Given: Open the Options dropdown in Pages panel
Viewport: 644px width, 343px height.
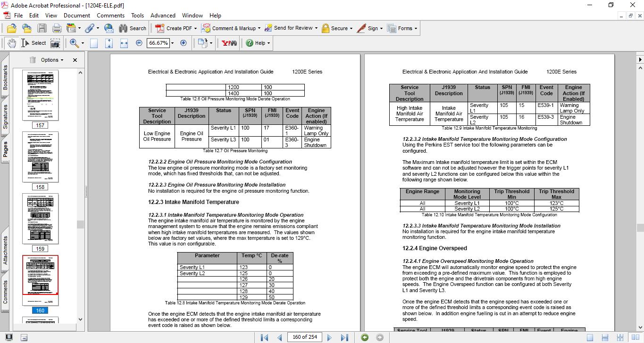Looking at the screenshot, I should [51, 60].
